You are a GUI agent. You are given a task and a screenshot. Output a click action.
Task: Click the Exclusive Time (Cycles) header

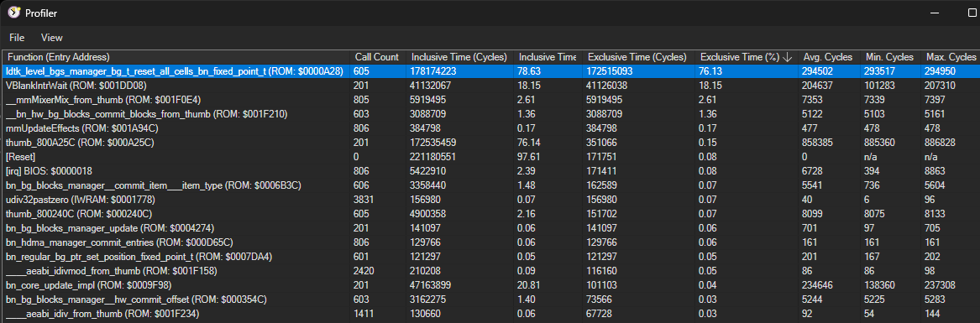pos(639,57)
